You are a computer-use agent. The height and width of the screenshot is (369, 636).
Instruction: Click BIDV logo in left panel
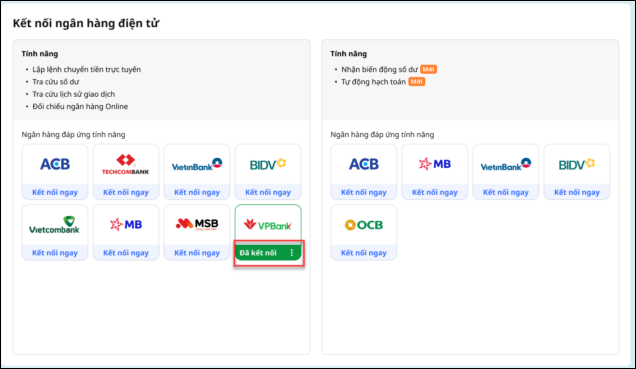268,164
